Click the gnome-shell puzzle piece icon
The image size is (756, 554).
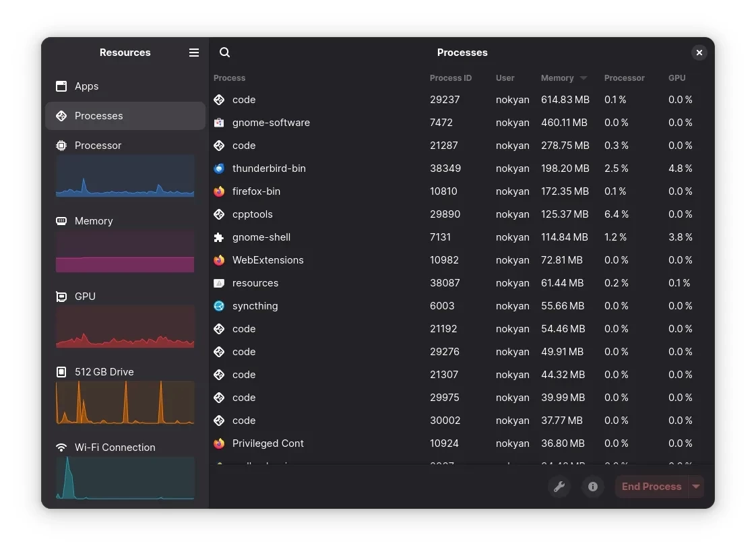[x=219, y=237]
